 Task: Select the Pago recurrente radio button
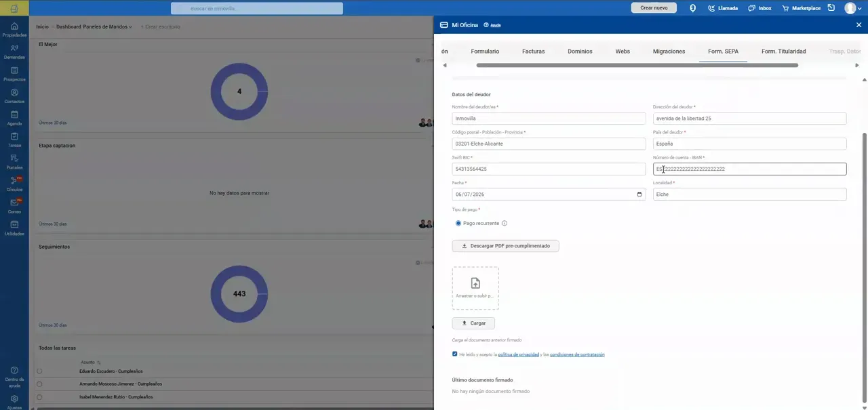pos(458,224)
